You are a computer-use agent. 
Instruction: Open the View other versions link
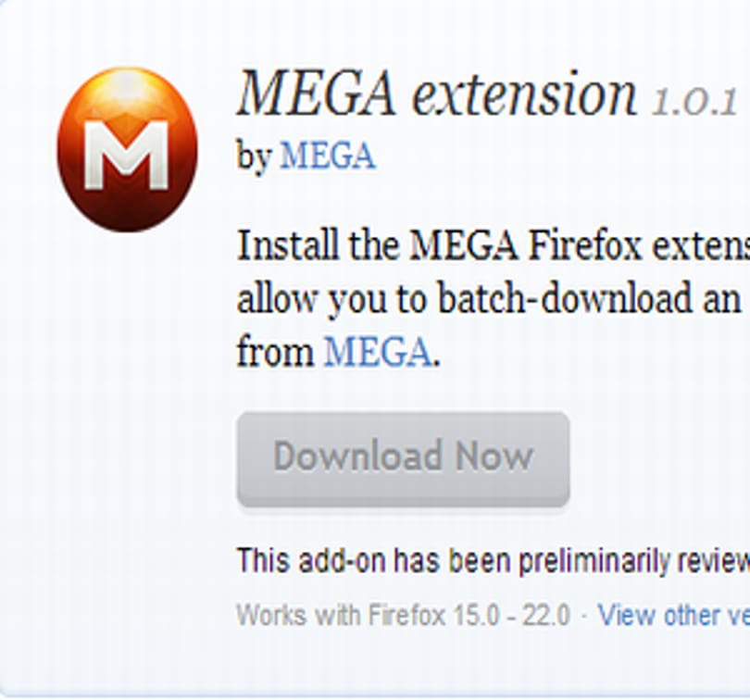tap(673, 615)
